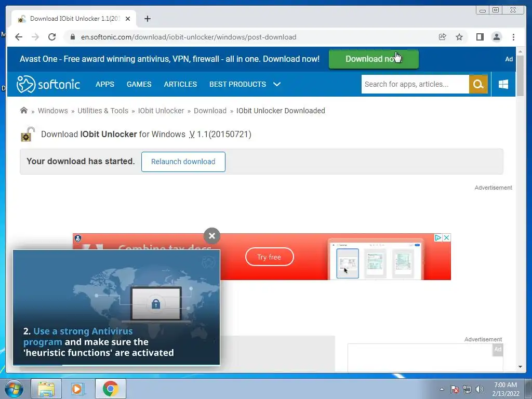Open Windows Explorer from the taskbar
Image resolution: width=532 pixels, height=399 pixels.
46,389
